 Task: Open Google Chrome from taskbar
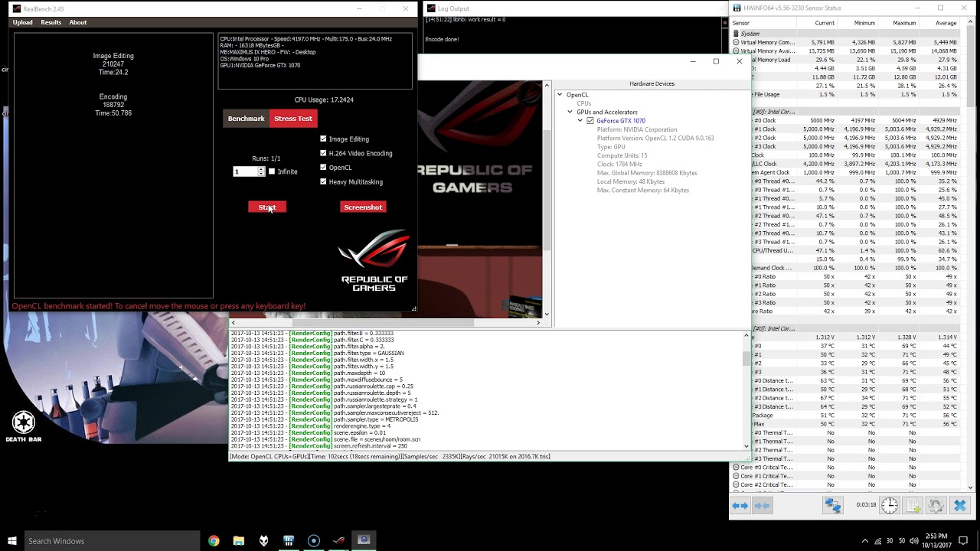(x=214, y=541)
